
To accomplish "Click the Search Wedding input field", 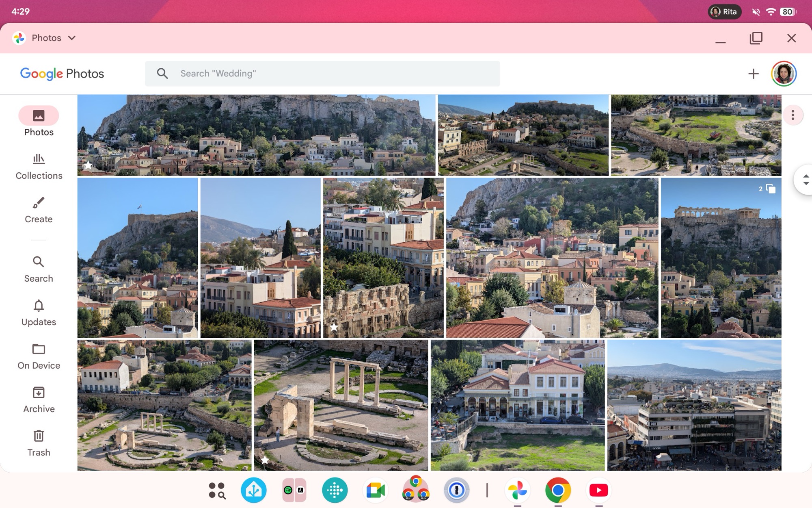I will (322, 74).
